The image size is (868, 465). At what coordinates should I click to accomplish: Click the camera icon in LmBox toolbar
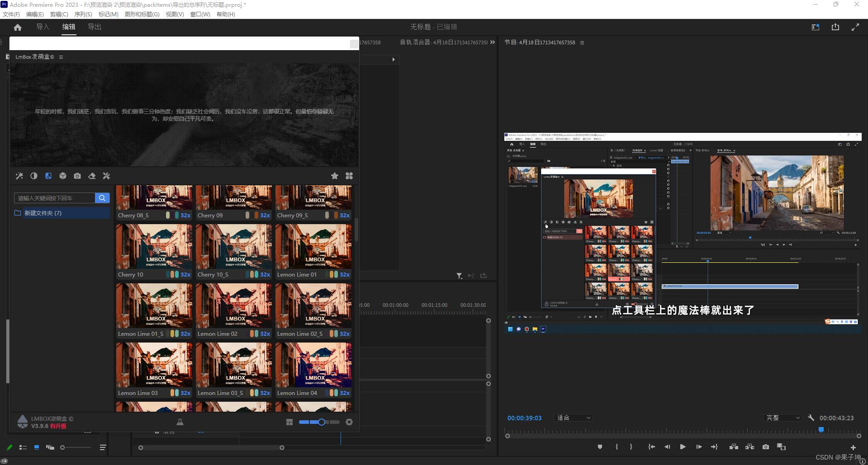(x=77, y=176)
